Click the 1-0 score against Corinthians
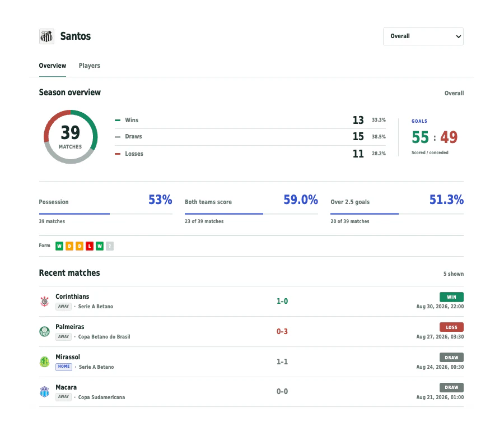Image resolution: width=504 pixels, height=426 pixels. click(x=282, y=301)
